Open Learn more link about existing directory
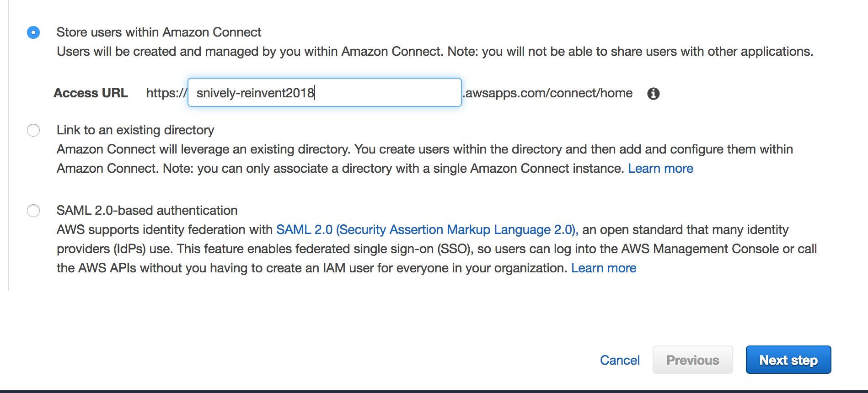Viewport: 868px width, 393px height. click(x=660, y=169)
